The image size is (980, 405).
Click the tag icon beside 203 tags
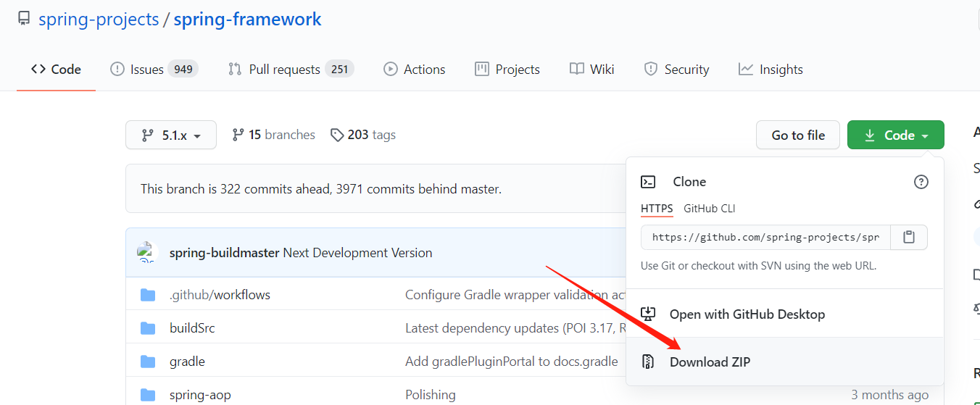pyautogui.click(x=337, y=135)
